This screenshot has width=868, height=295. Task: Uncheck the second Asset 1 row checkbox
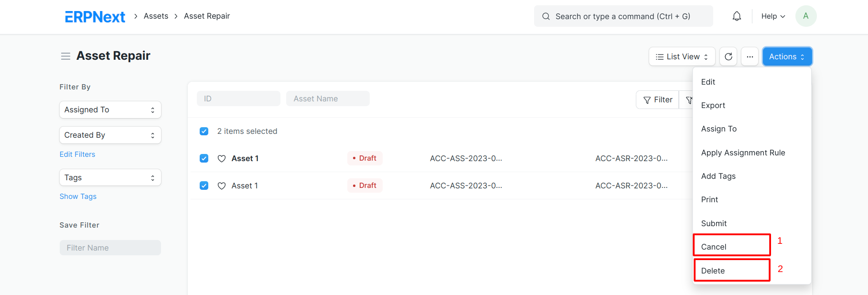(x=204, y=186)
